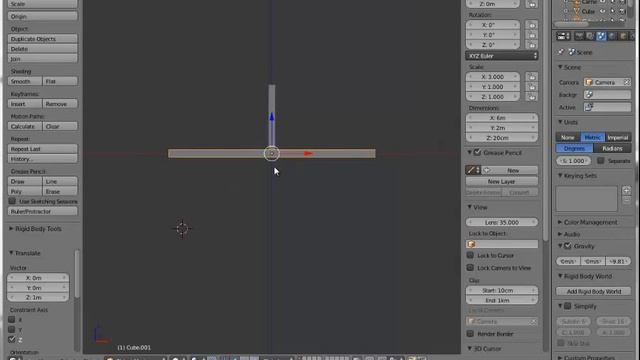
Task: Open the Object properties tab icon
Action: [623, 36]
